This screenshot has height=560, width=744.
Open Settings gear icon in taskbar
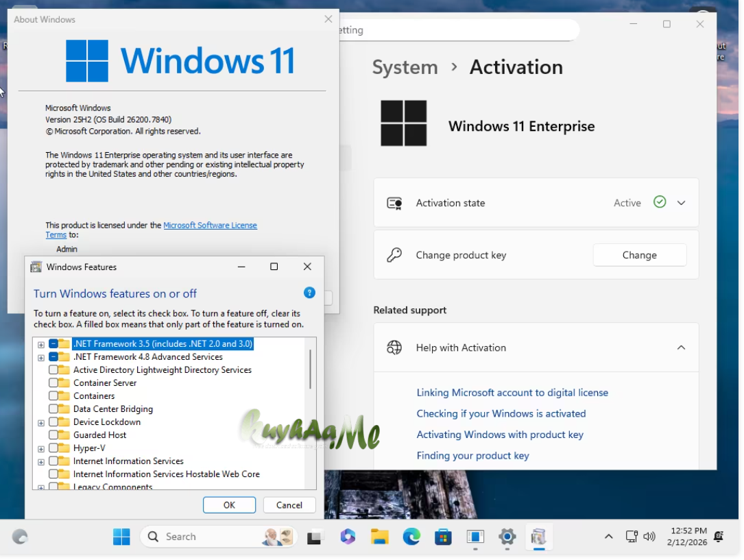point(507,537)
